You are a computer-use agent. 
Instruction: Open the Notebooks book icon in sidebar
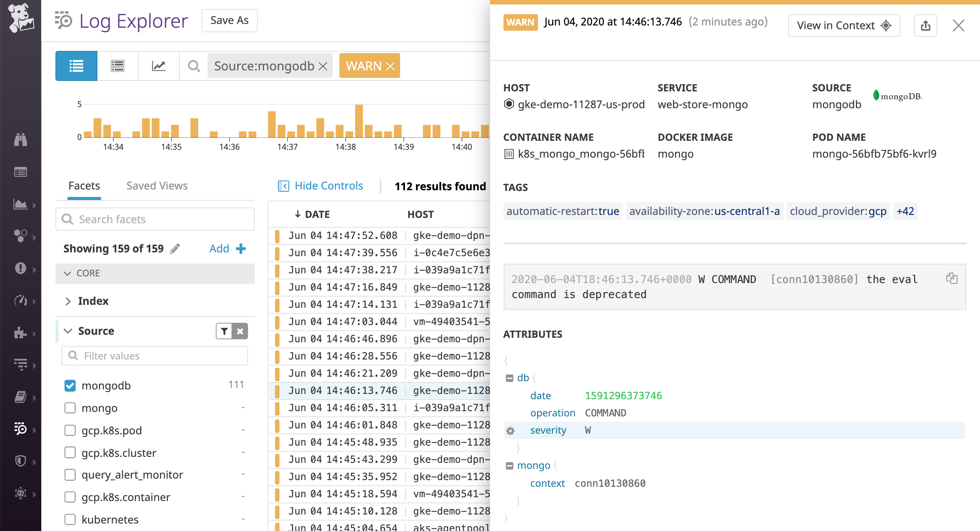pos(21,397)
